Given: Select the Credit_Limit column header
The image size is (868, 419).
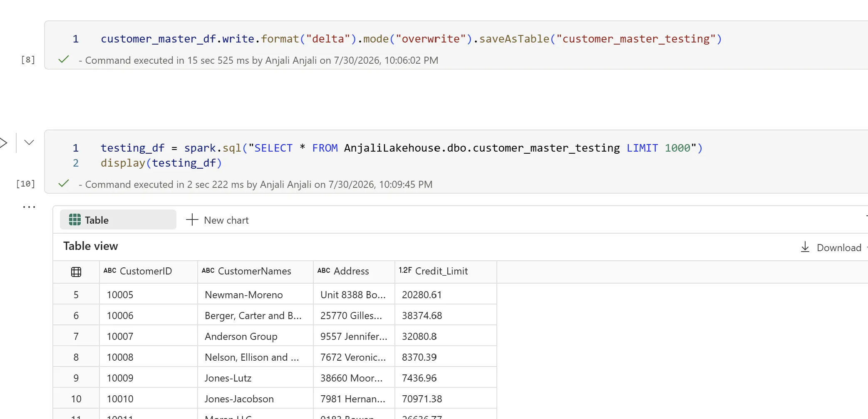Looking at the screenshot, I should [446, 271].
